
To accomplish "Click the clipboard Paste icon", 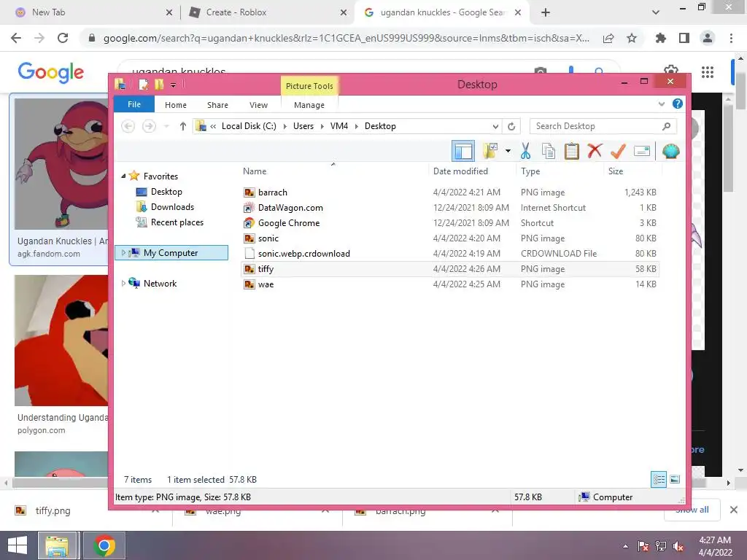I will coord(571,151).
